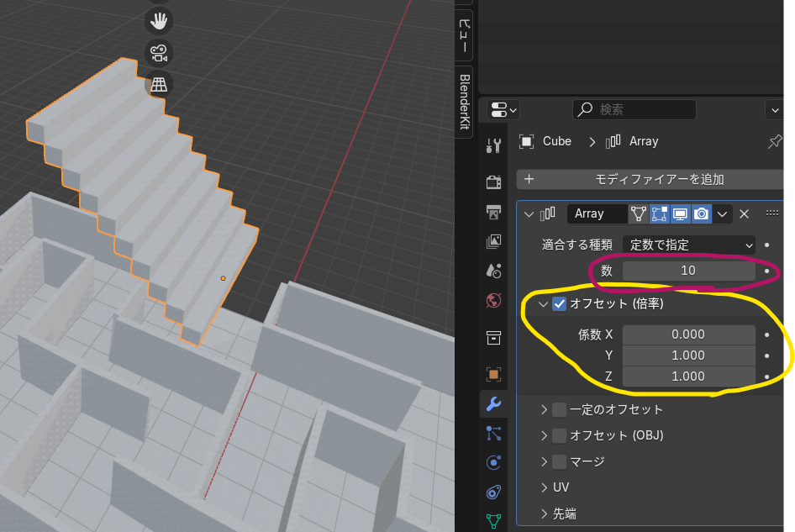Click inside the 検索 search field
Viewport: 795px width, 532px height.
tap(634, 109)
